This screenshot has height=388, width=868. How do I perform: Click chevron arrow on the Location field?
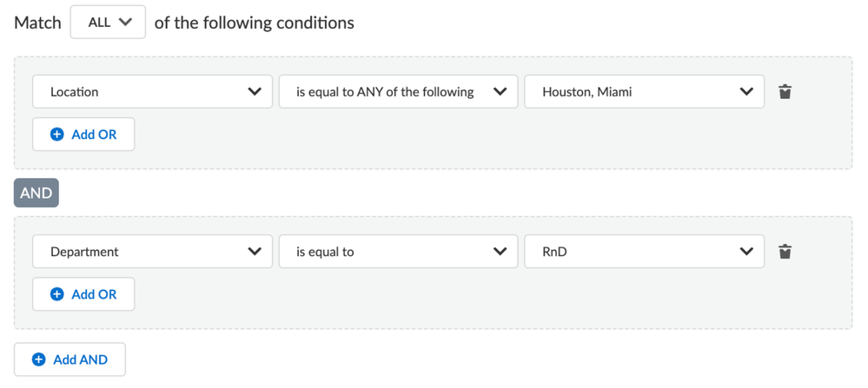click(255, 92)
